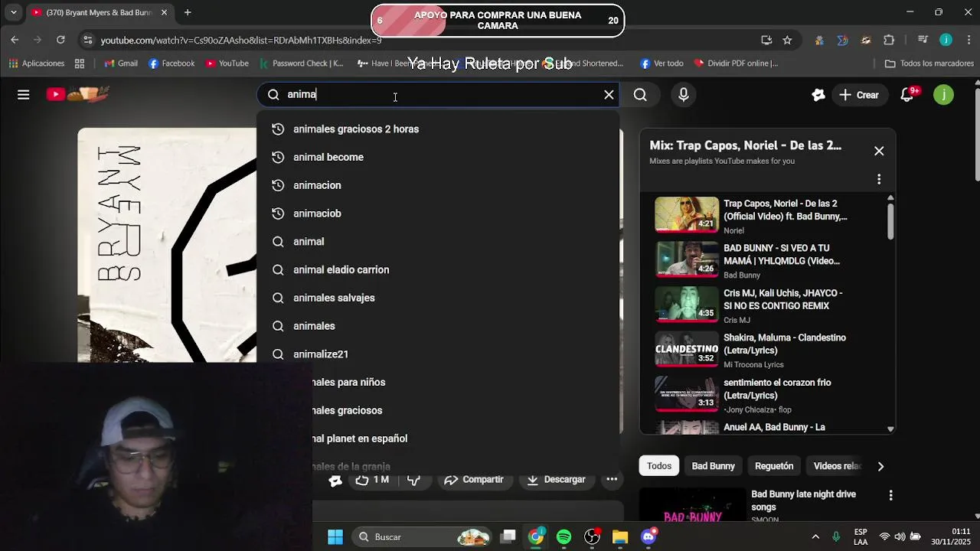Open Chrome extensions puzzle icon

[x=889, y=40]
